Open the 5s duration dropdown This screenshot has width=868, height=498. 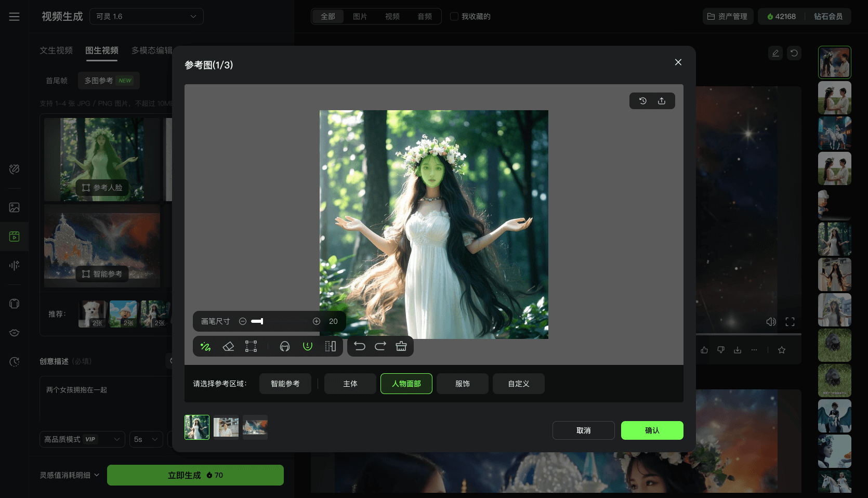(146, 439)
